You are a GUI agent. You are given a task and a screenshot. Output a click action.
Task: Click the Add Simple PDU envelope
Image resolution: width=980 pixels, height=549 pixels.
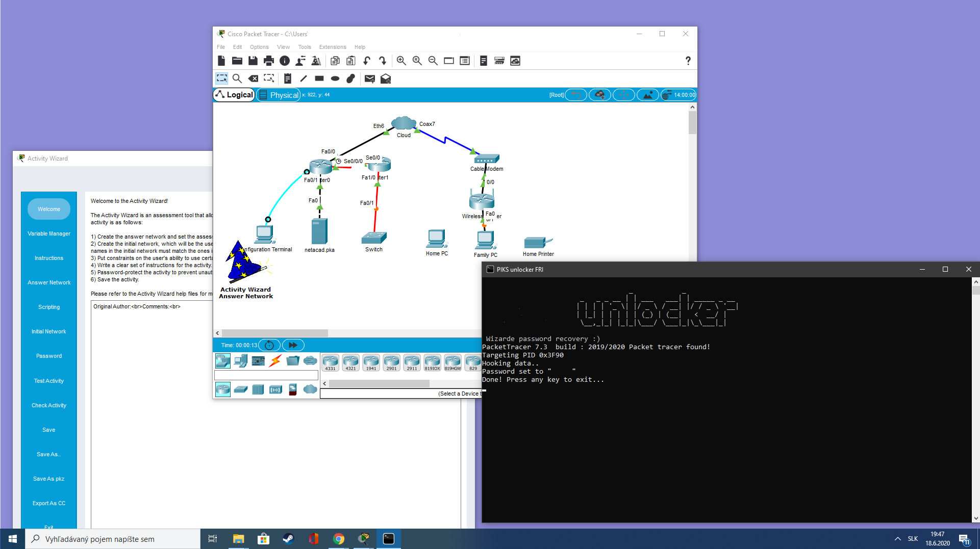[x=370, y=79]
